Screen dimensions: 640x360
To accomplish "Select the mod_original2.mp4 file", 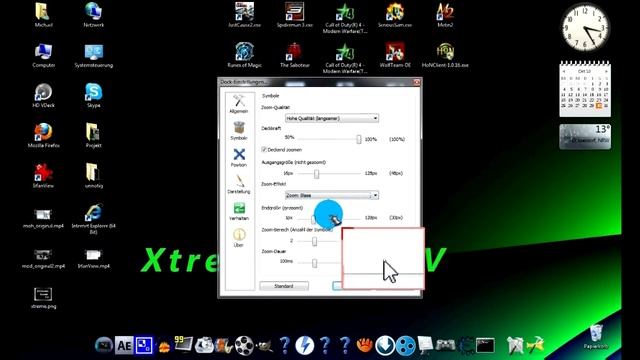I will pyautogui.click(x=43, y=258).
